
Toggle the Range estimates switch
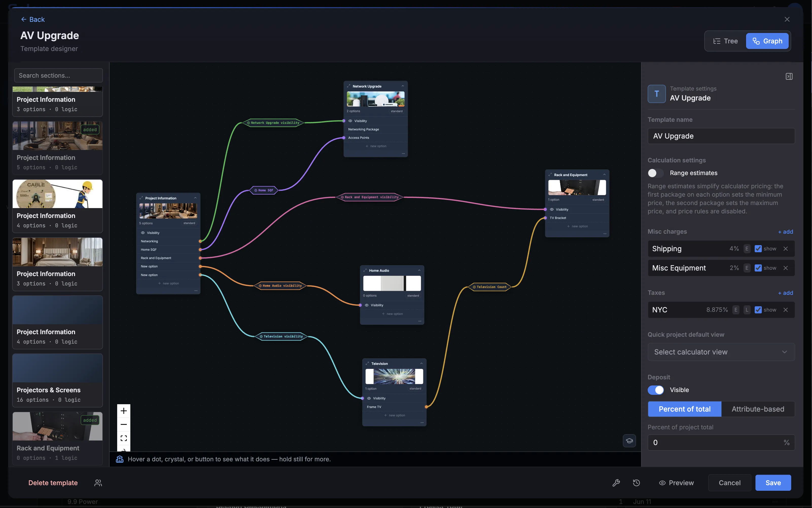tap(656, 173)
